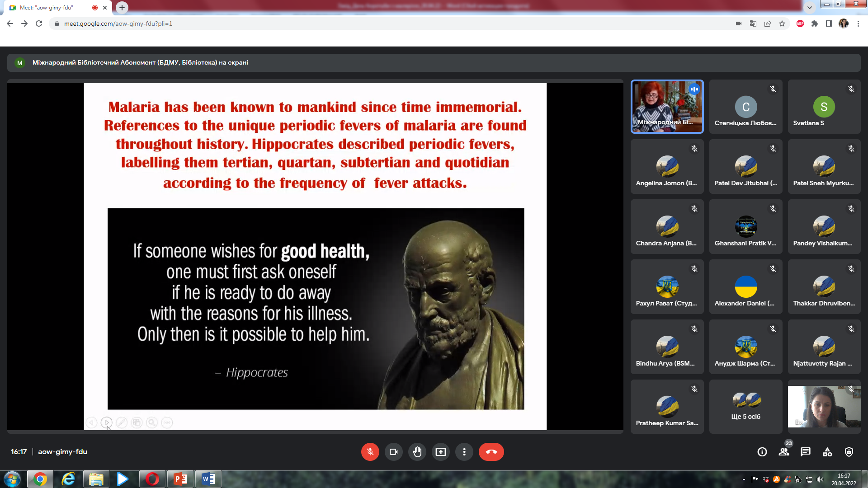This screenshot has width=868, height=488.
Task: Open Word from the taskbar
Action: 208,479
